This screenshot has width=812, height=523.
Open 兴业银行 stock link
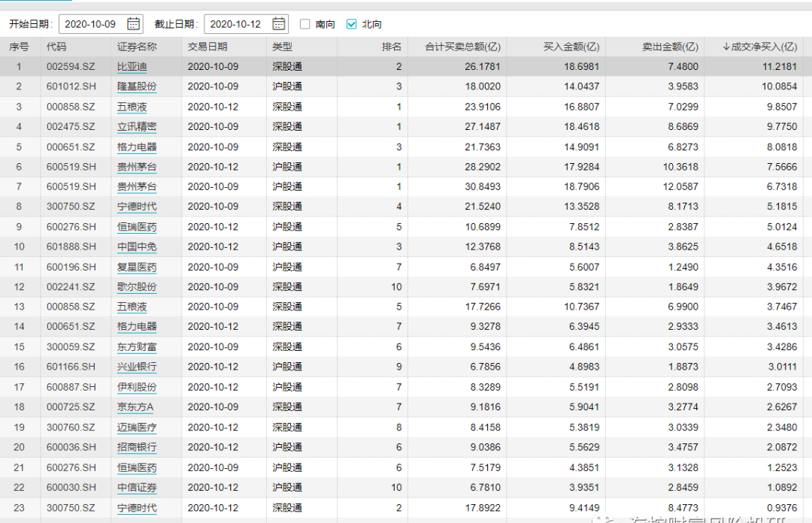coord(137,367)
